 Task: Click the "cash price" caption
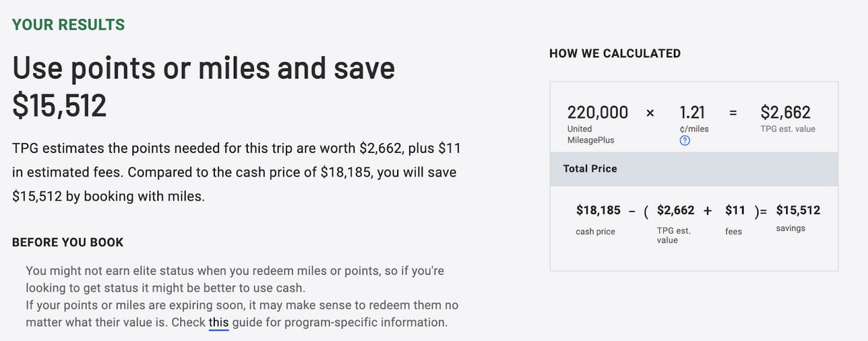pyautogui.click(x=595, y=232)
